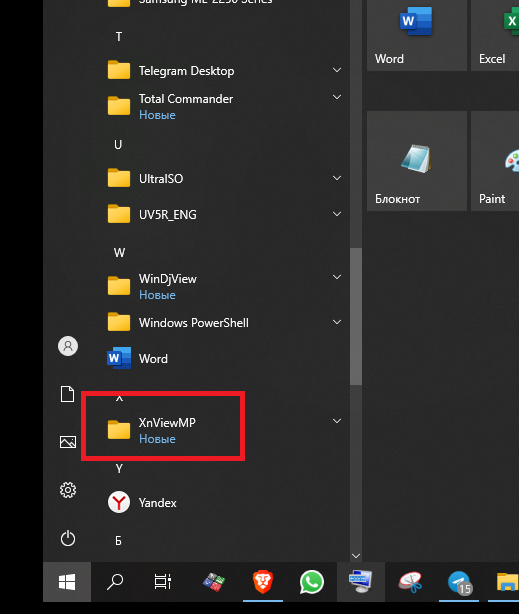This screenshot has height=614, width=519.
Task: Open the Word tile
Action: [x=417, y=35]
